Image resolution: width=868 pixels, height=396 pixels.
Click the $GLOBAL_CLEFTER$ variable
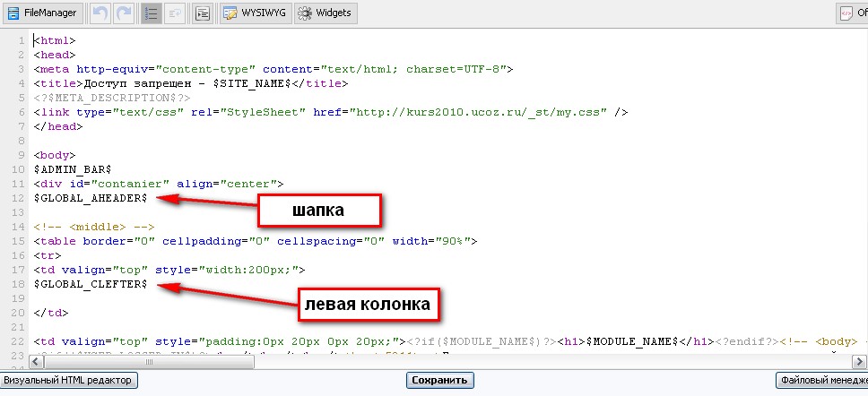tap(91, 284)
